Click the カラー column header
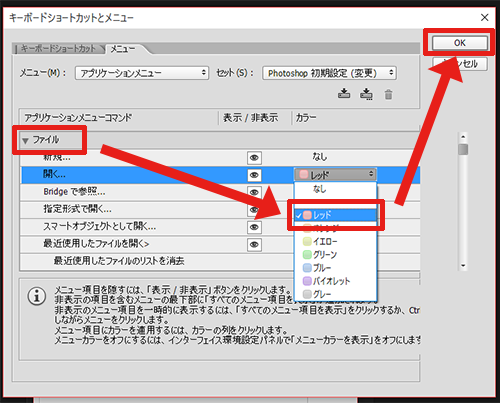Screen dimensions: 500x403 pos(356,118)
